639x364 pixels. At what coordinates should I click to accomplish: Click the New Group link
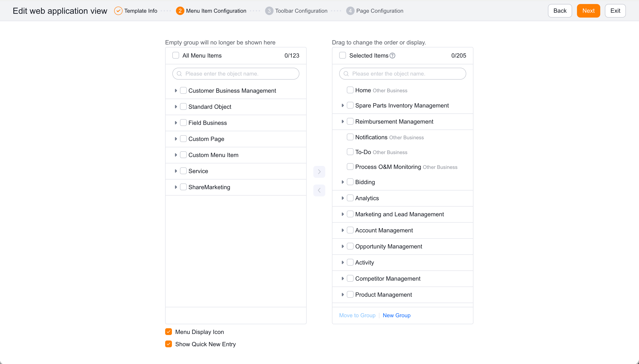click(x=396, y=315)
